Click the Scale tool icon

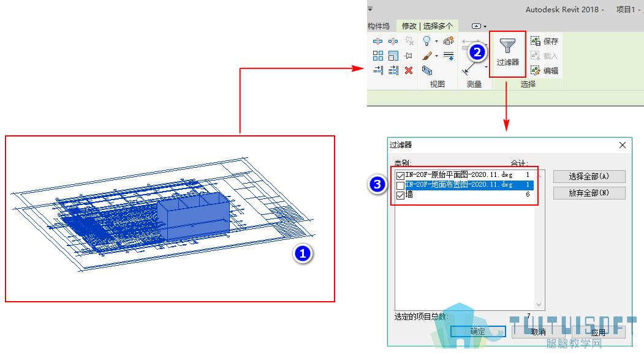393,56
